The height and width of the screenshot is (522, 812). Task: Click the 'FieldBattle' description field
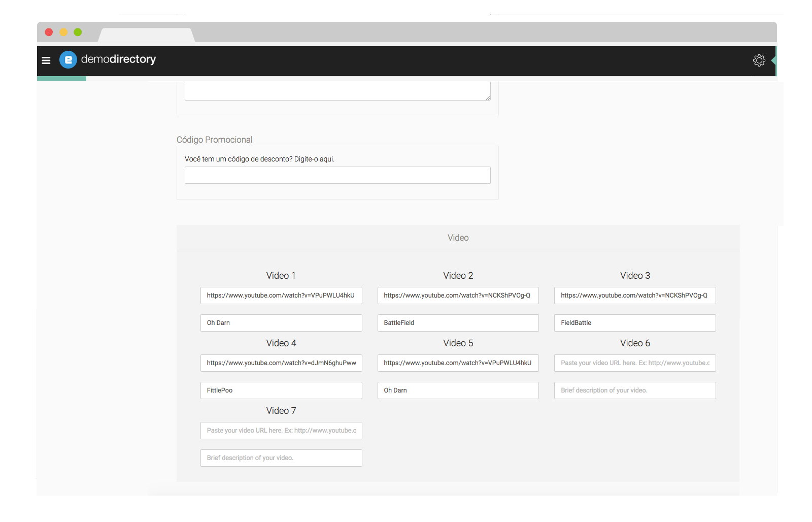(635, 323)
